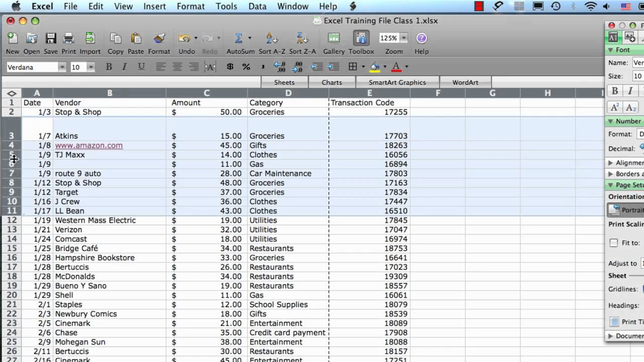Open fill color palette dropdown arrow
Screen dimensions: 644x362
pos(385,67)
